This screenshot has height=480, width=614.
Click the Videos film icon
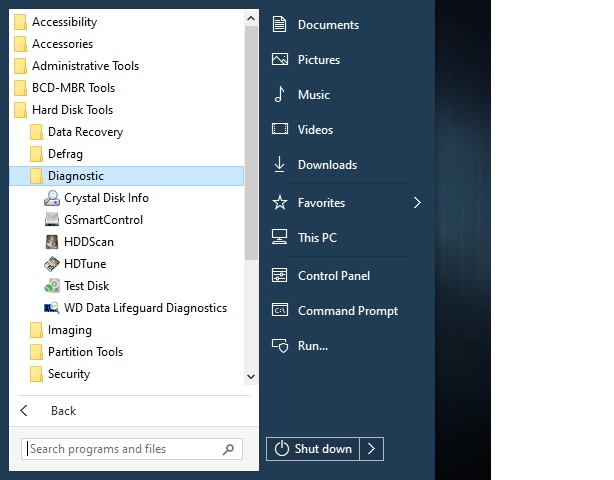click(x=280, y=129)
